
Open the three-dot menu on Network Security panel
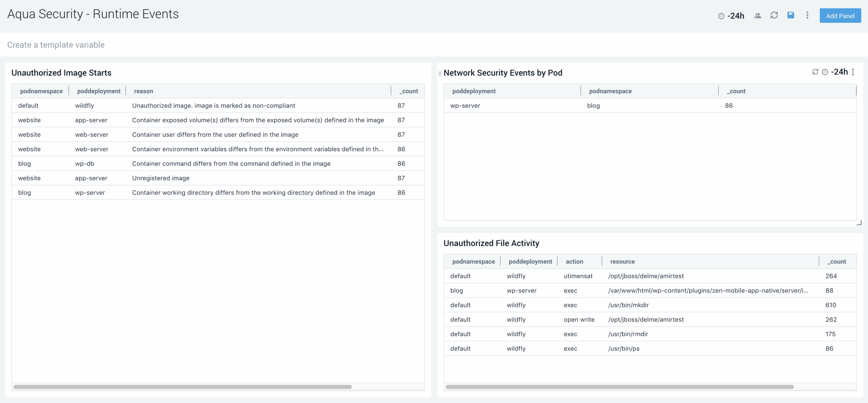853,72
